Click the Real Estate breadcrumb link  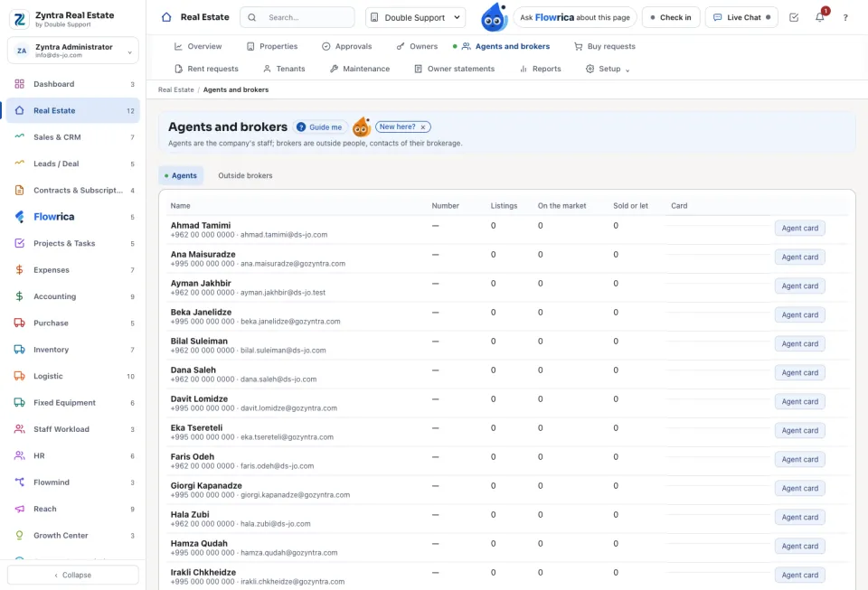pos(176,89)
